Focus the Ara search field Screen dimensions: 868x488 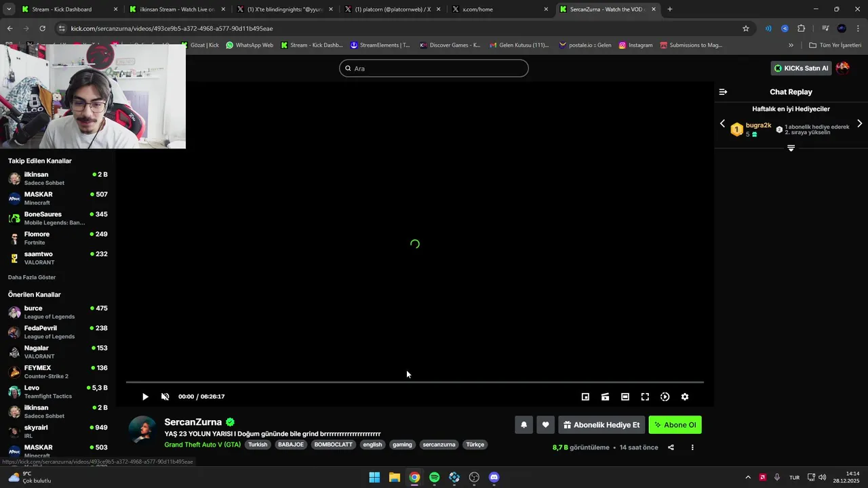pos(434,68)
